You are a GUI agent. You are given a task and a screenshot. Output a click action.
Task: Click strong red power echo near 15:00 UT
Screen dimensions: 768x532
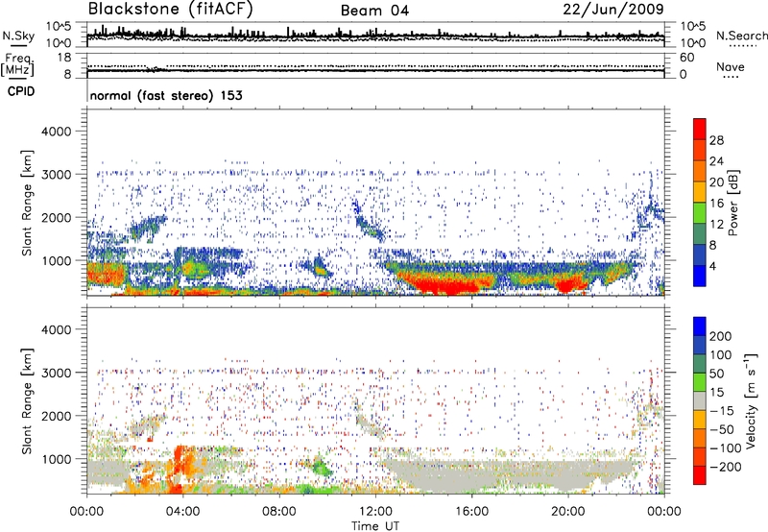click(x=450, y=285)
